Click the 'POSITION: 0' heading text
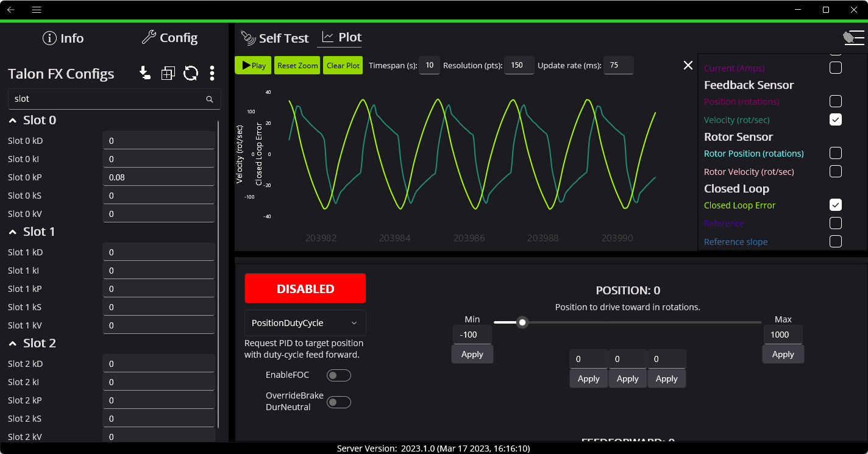This screenshot has width=868, height=454. pos(628,291)
